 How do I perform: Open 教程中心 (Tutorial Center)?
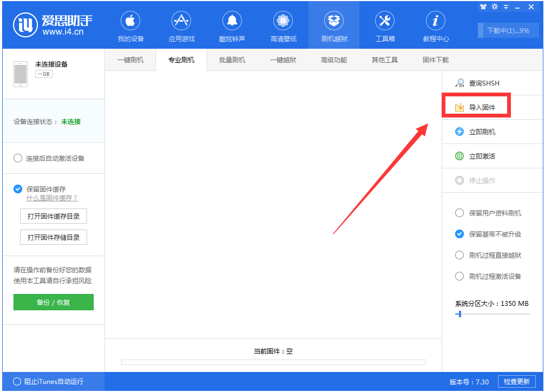435,24
